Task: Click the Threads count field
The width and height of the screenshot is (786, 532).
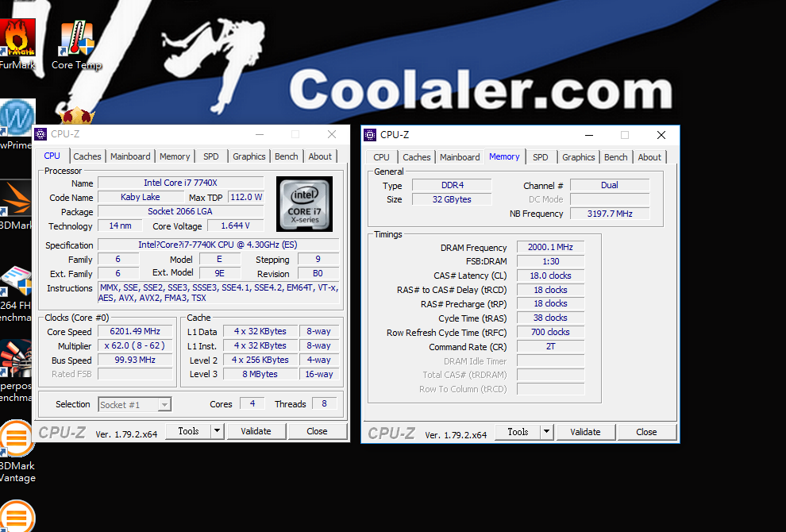Action: point(325,403)
